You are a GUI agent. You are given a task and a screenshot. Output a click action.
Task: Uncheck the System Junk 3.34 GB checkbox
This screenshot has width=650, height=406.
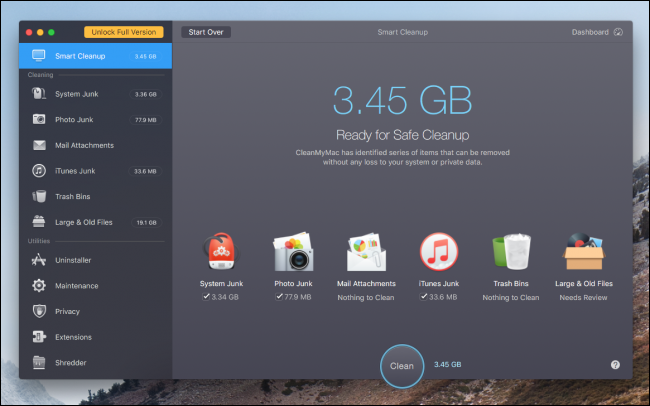[206, 297]
